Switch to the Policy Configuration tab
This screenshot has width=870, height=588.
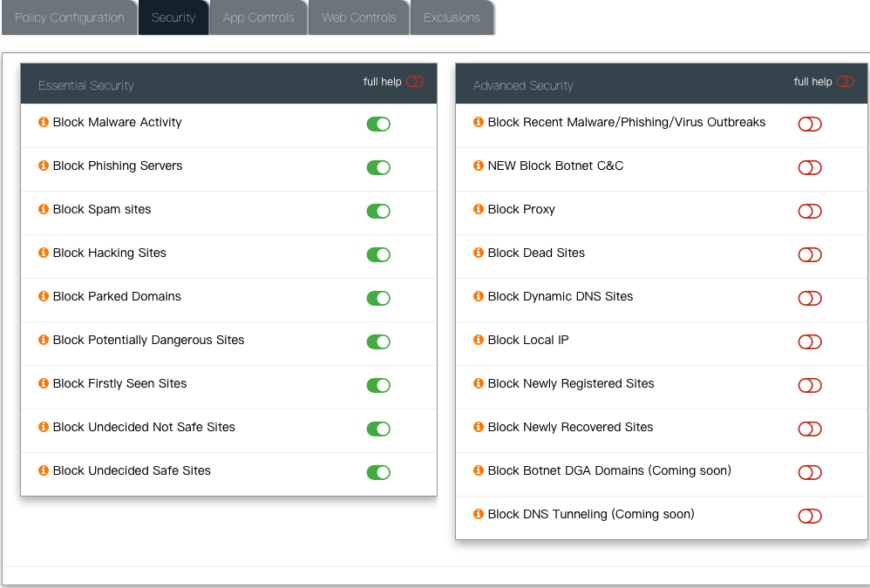point(70,17)
